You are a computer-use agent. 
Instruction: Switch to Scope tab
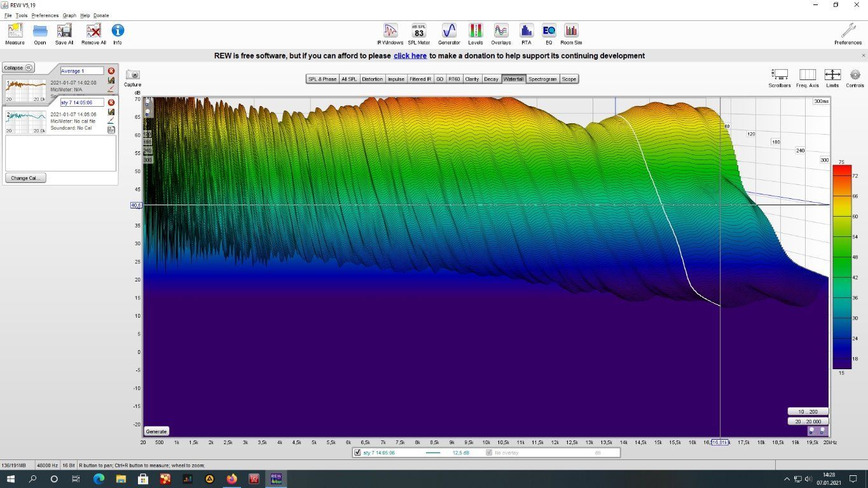[x=569, y=79]
